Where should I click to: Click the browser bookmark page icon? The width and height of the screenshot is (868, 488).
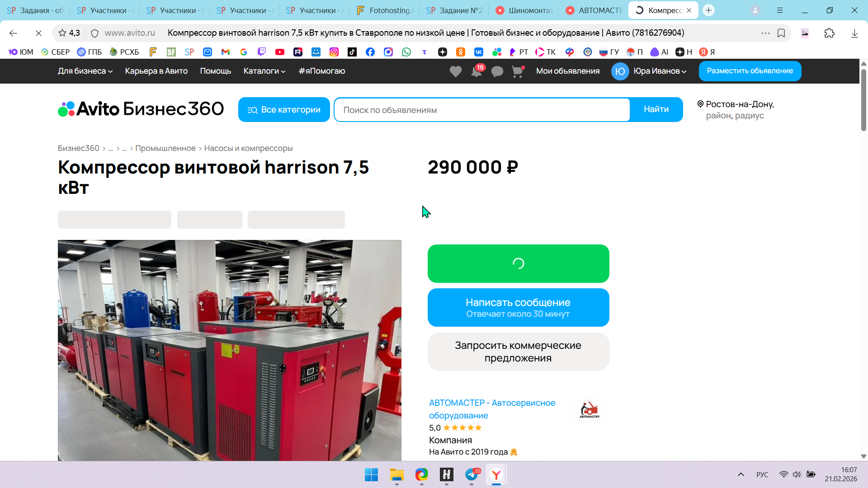pyautogui.click(x=781, y=33)
